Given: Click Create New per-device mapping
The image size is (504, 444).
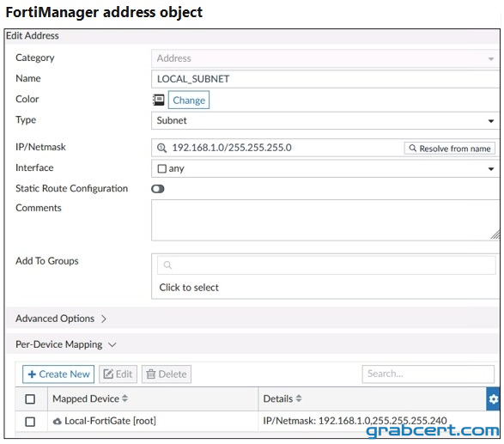Looking at the screenshot, I should click(58, 374).
